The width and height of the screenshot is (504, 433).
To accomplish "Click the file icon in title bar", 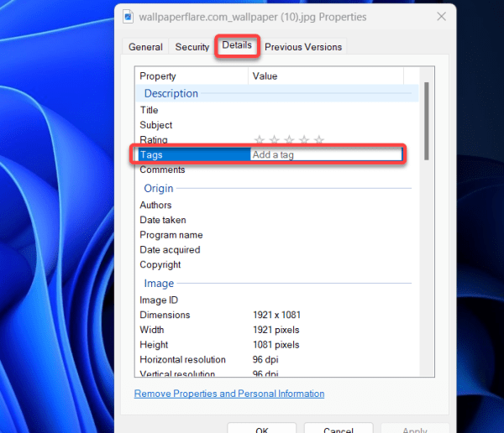I will (128, 17).
